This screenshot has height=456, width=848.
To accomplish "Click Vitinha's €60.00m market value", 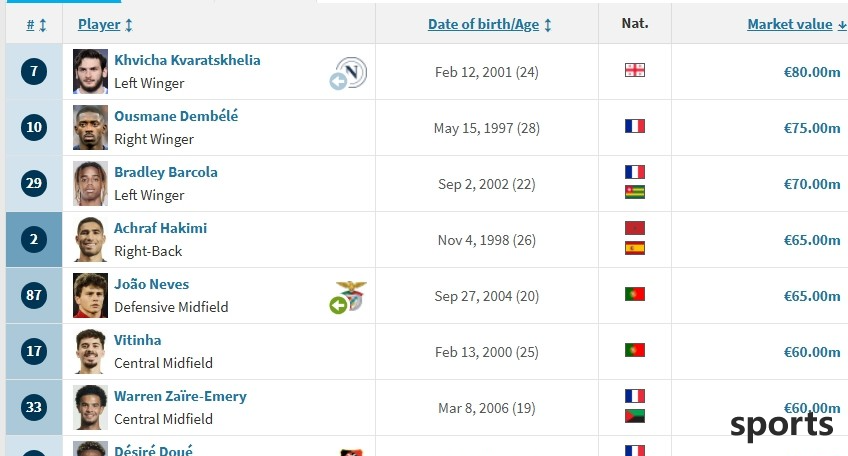I will 812,352.
